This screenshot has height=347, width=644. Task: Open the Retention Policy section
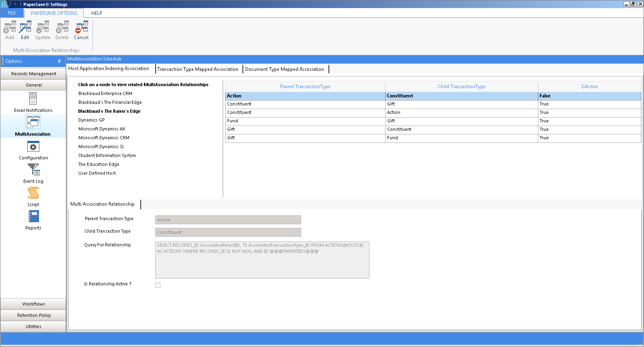[33, 315]
